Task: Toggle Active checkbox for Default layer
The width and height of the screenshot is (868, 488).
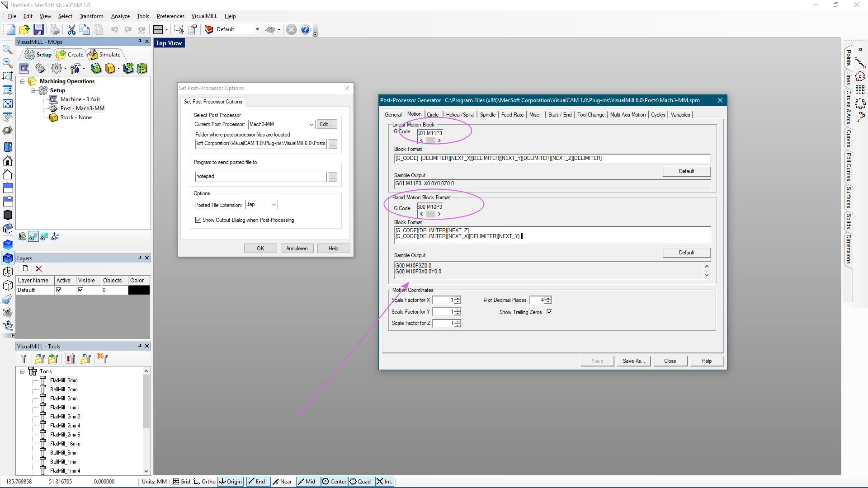Action: pos(59,290)
